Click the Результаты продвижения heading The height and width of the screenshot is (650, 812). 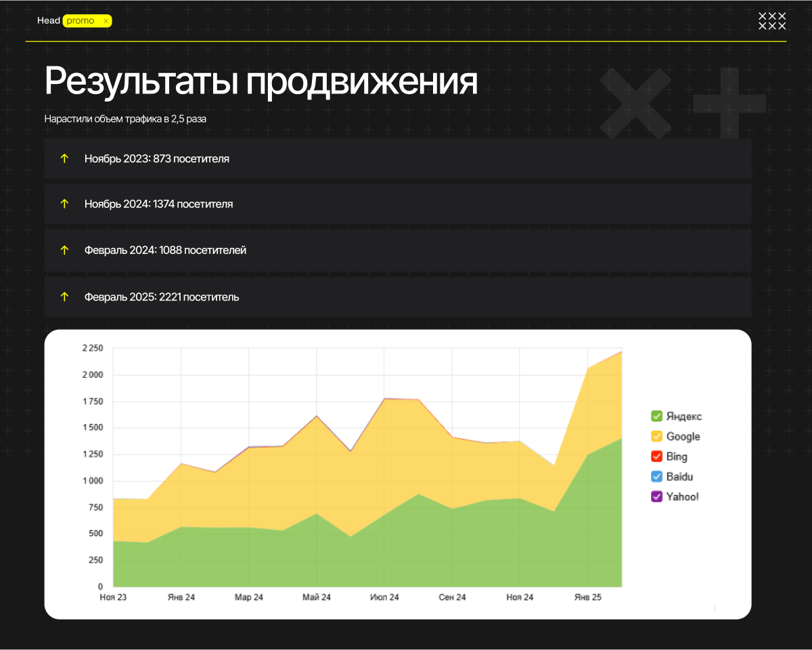[x=261, y=82]
